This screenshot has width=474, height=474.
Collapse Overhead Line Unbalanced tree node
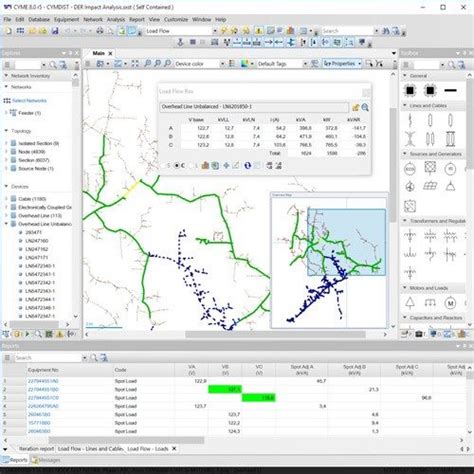[x=6, y=224]
